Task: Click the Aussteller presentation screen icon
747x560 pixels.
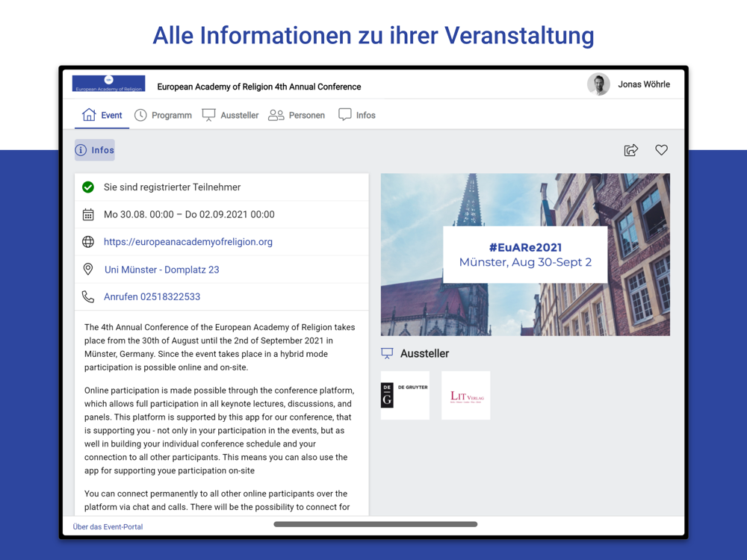Action: [x=387, y=353]
